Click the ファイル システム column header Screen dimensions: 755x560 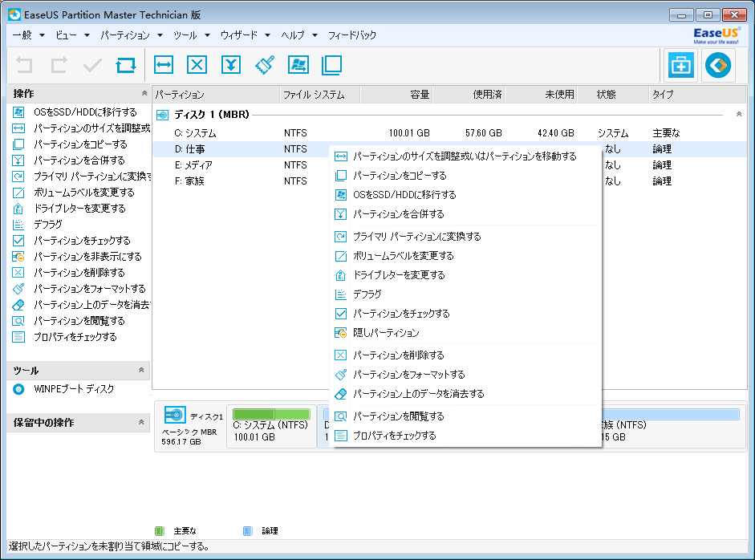319,95
